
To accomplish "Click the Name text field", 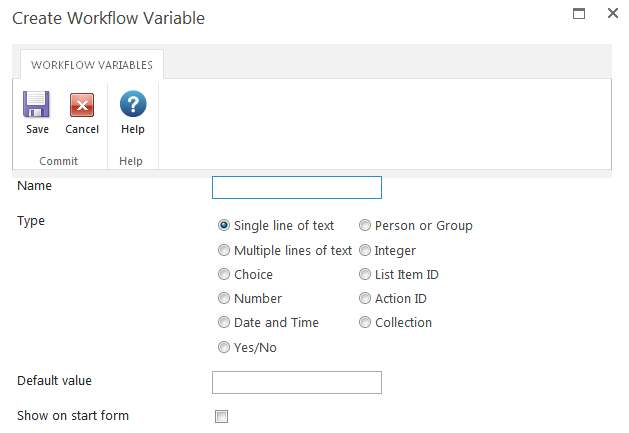I will tap(297, 188).
